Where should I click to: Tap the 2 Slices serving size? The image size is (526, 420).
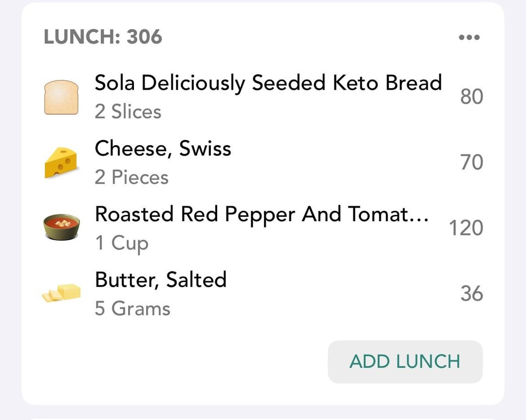(128, 112)
